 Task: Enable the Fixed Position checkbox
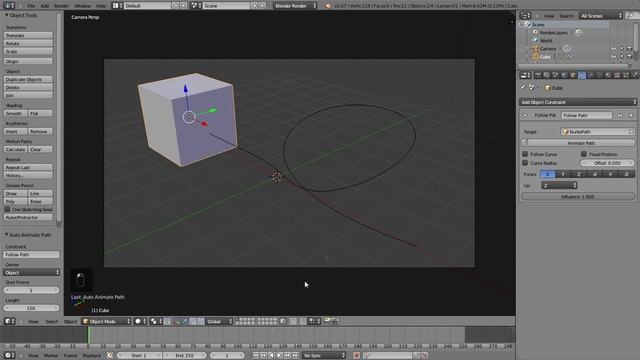click(584, 154)
